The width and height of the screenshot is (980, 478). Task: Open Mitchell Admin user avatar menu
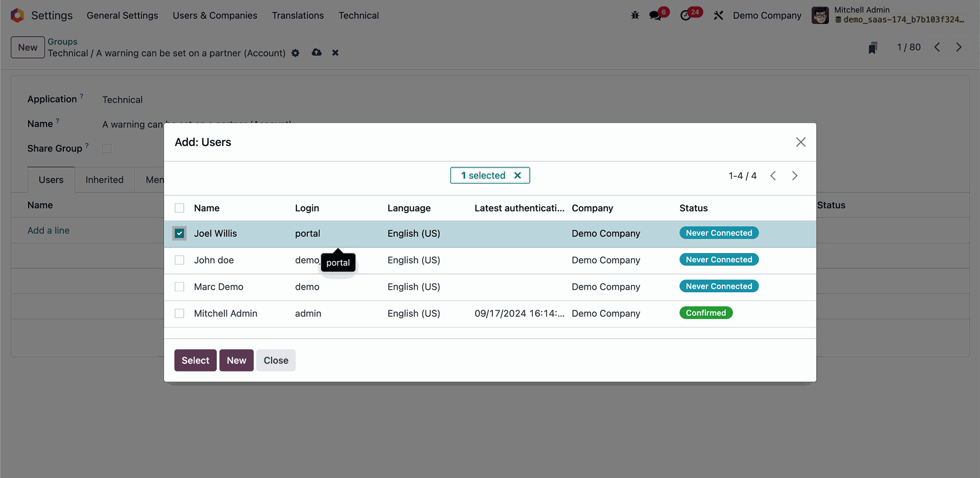[x=820, y=15]
